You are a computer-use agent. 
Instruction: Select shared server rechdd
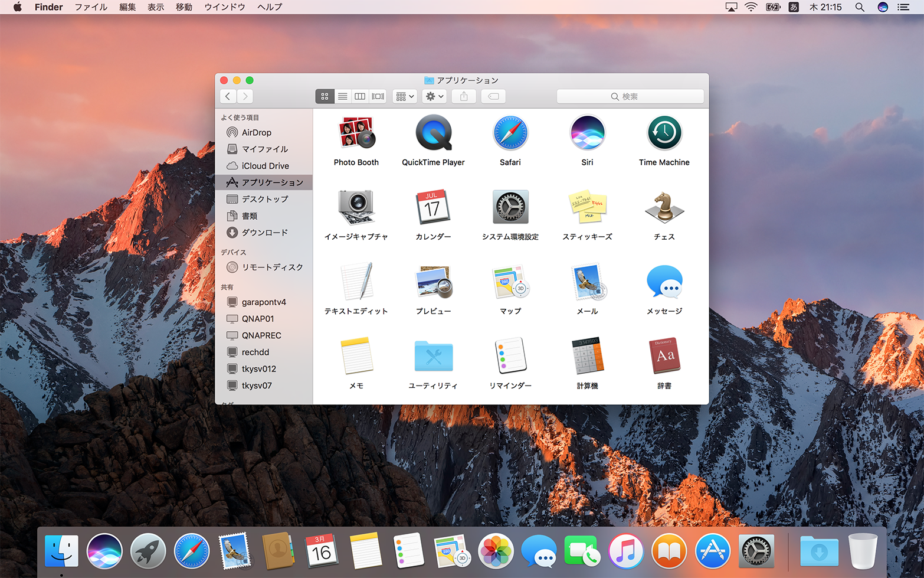(264, 352)
